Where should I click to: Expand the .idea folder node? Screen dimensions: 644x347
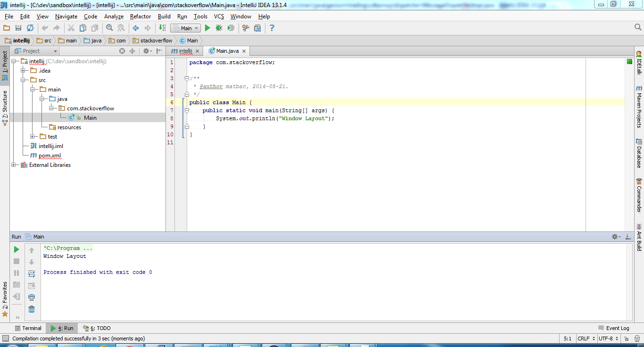23,71
